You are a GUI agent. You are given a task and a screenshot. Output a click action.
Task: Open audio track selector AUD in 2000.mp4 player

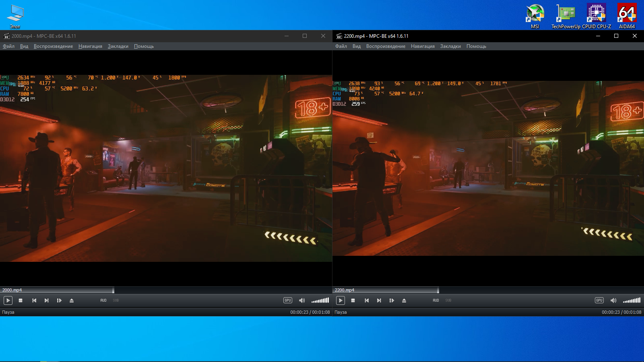tap(103, 300)
